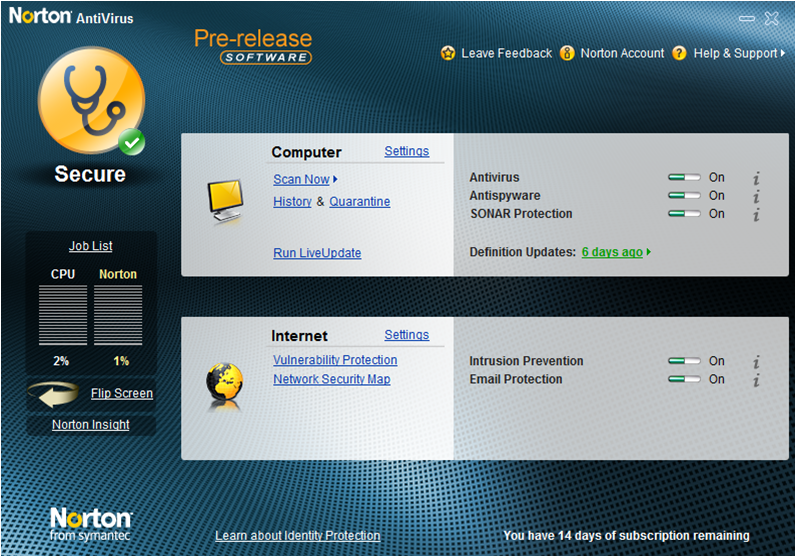
Task: Click the Internet globe icon
Action: point(224,385)
